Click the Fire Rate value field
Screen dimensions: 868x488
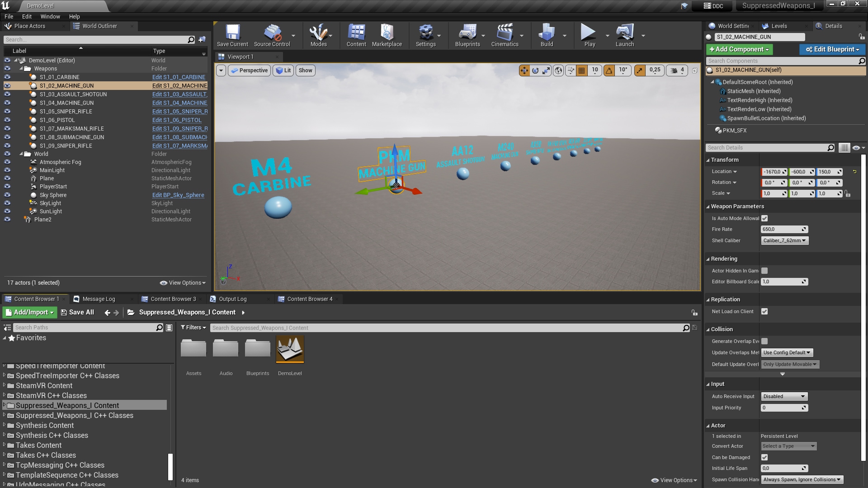782,229
